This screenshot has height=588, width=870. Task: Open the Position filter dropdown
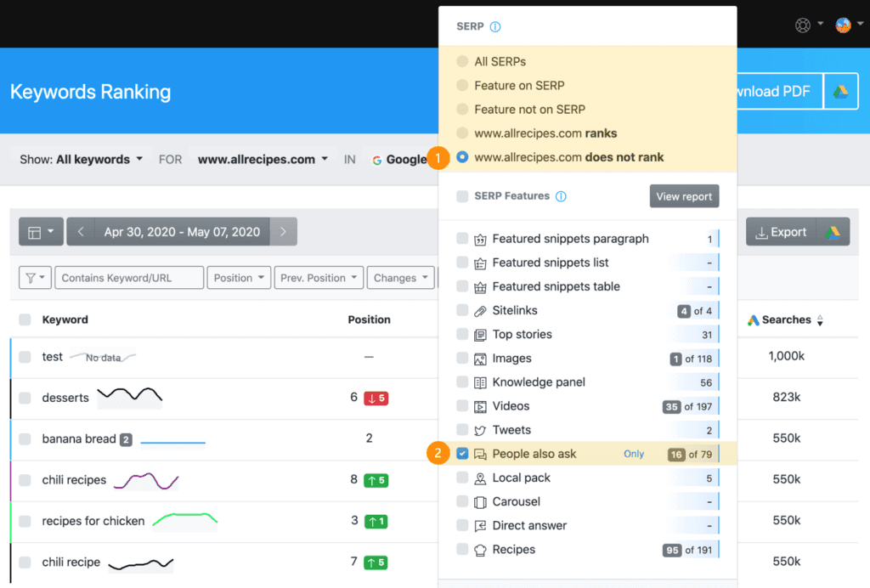(x=239, y=278)
